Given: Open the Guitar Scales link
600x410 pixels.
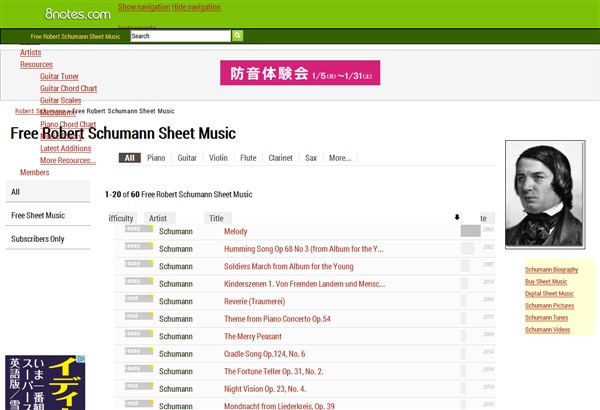Looking at the screenshot, I should (x=60, y=100).
